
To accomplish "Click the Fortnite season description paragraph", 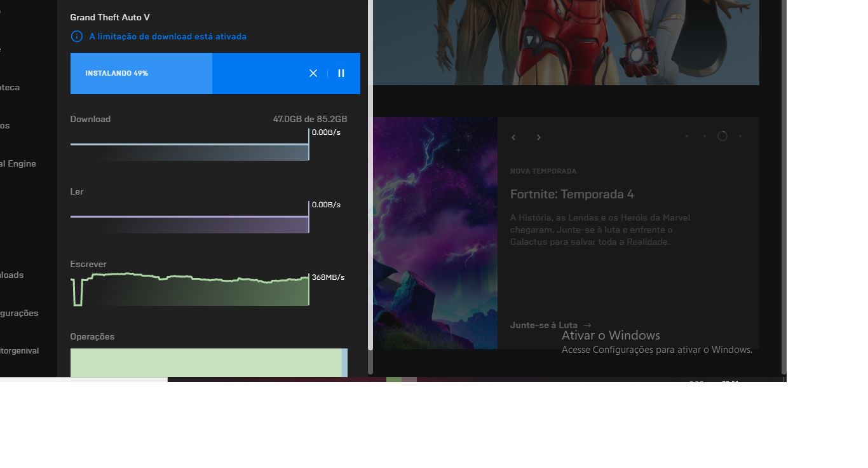I will (x=600, y=230).
